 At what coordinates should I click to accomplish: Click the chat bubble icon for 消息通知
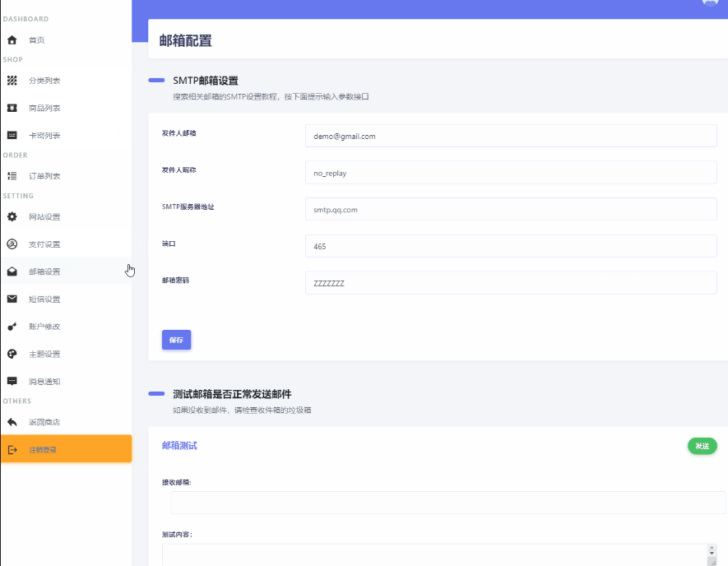12,381
